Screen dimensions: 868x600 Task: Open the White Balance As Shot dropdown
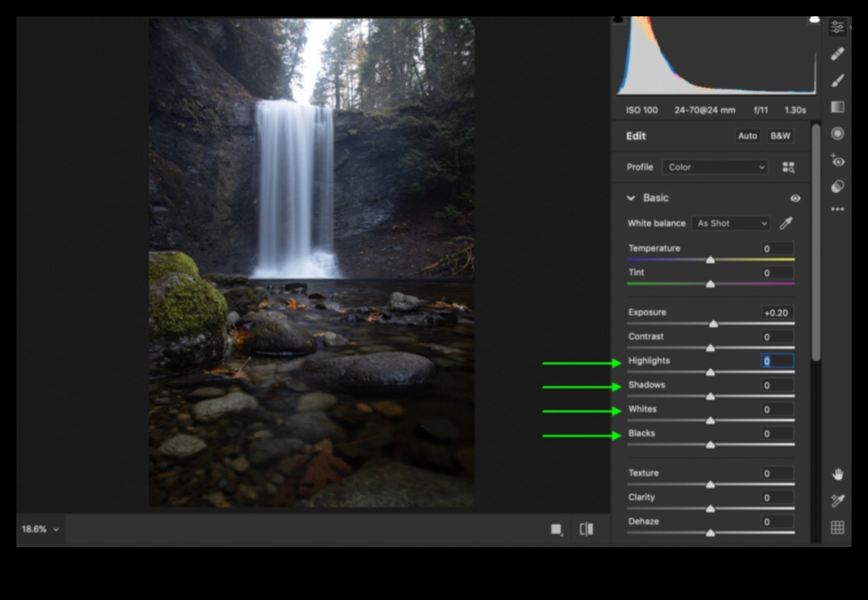(728, 223)
